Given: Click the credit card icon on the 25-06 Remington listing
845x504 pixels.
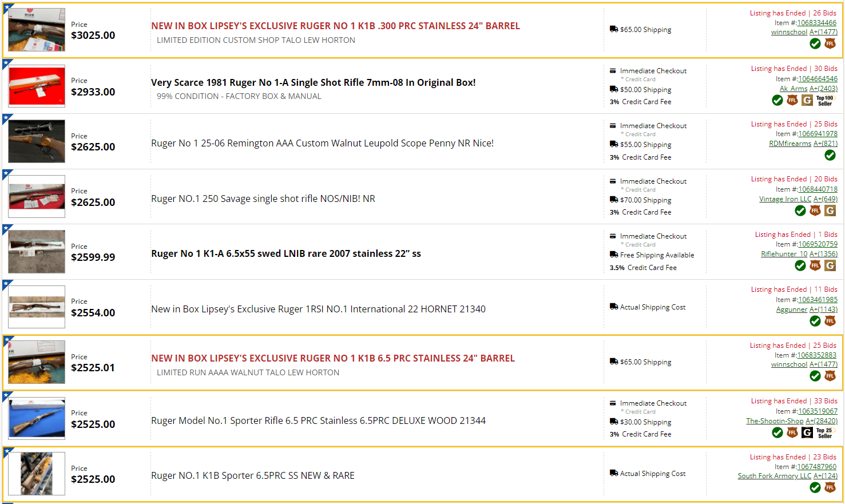Looking at the screenshot, I should point(613,126).
